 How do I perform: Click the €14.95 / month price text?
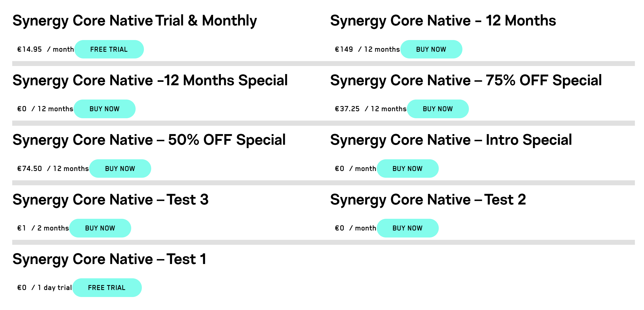pyautogui.click(x=45, y=49)
